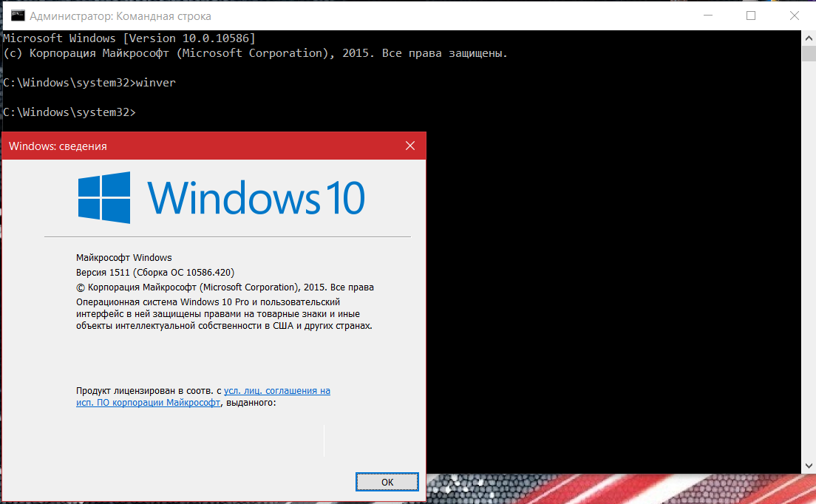Open the 'усл. лиц. соглашения на' license link
Screen dimensions: 816x504
(x=277, y=391)
